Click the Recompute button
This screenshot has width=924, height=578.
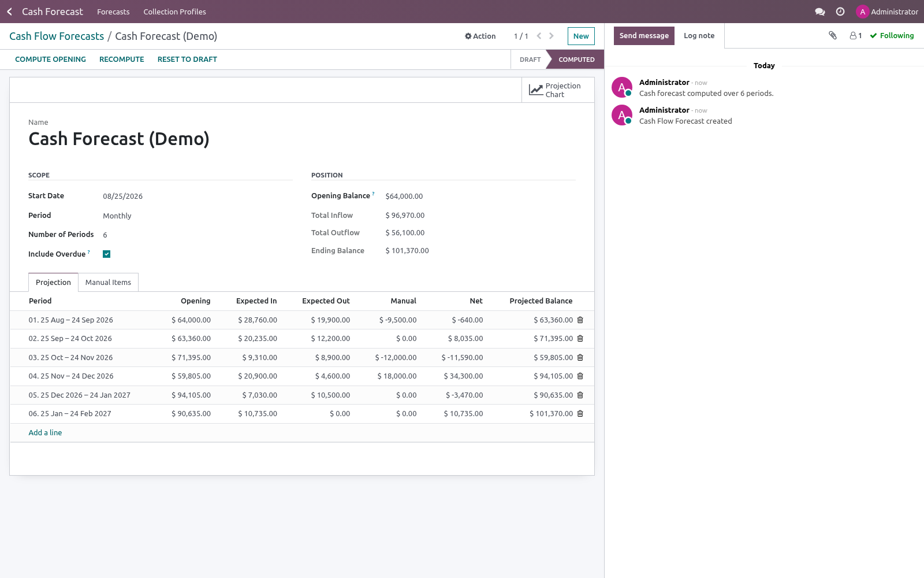click(x=122, y=60)
